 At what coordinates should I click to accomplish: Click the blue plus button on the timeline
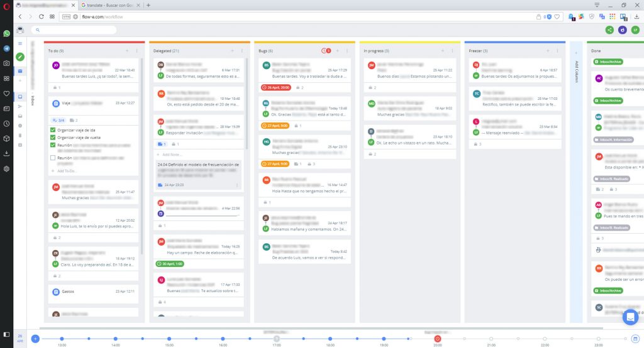(x=35, y=339)
